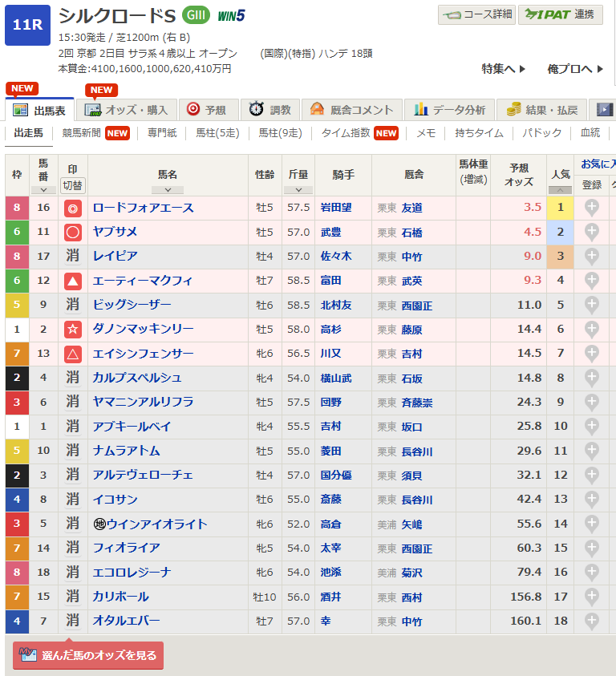Click the WIN5 logo
Screen dimensions: 616x676
(x=231, y=16)
